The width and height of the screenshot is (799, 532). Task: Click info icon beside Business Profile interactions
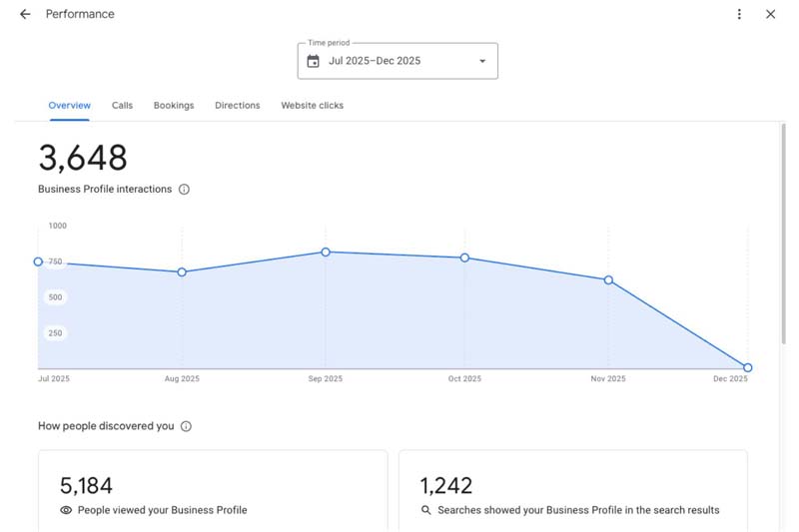point(184,190)
